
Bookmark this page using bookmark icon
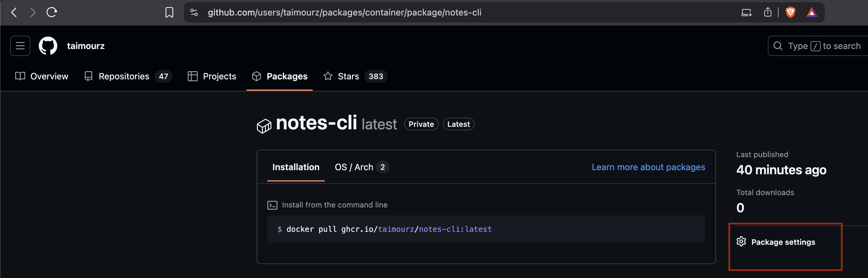(169, 12)
